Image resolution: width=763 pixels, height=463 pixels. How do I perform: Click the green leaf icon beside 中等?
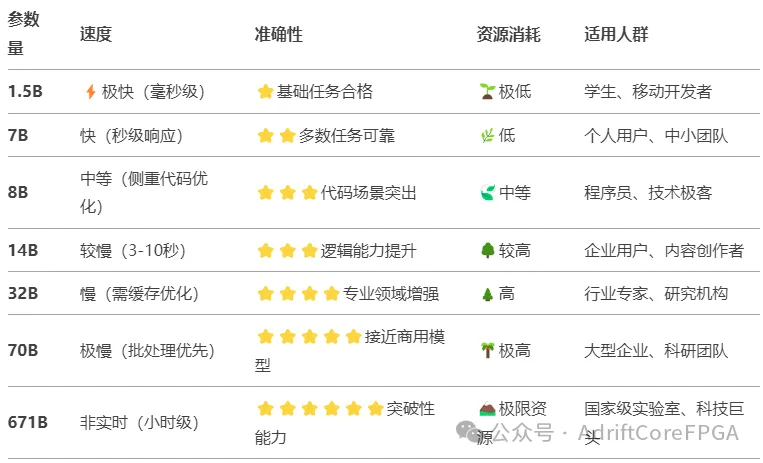point(488,193)
